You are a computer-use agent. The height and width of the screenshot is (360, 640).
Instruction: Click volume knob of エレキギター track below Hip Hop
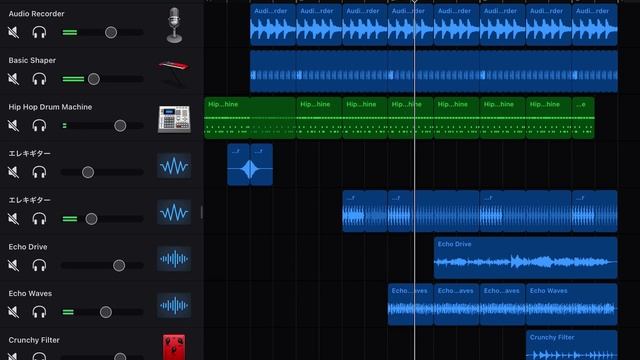tap(88, 172)
